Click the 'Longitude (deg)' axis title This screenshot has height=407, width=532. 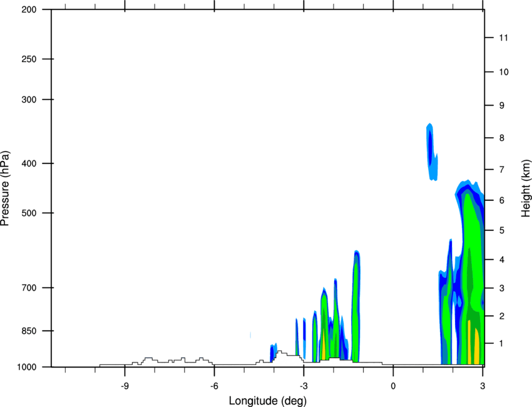(x=268, y=401)
